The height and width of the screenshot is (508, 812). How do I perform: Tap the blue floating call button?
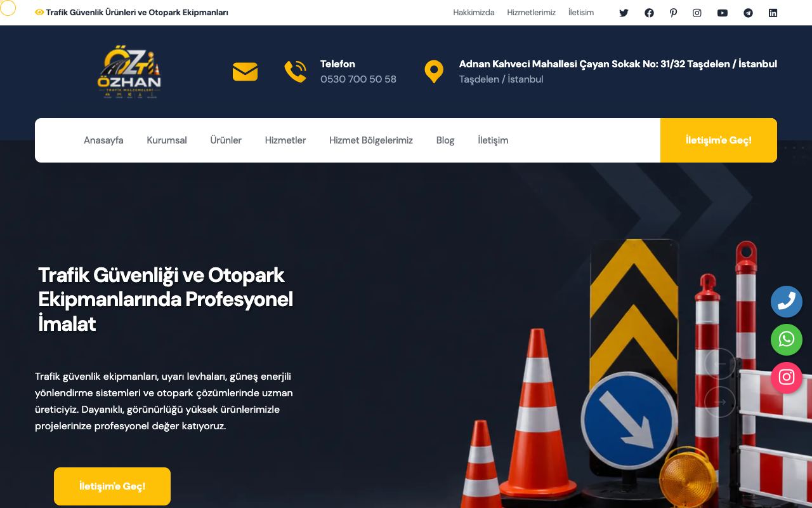787,302
